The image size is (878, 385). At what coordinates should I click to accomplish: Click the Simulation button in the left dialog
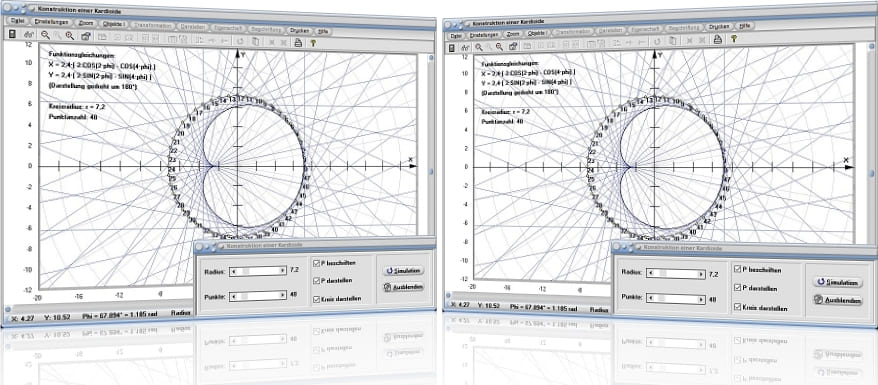click(x=404, y=270)
